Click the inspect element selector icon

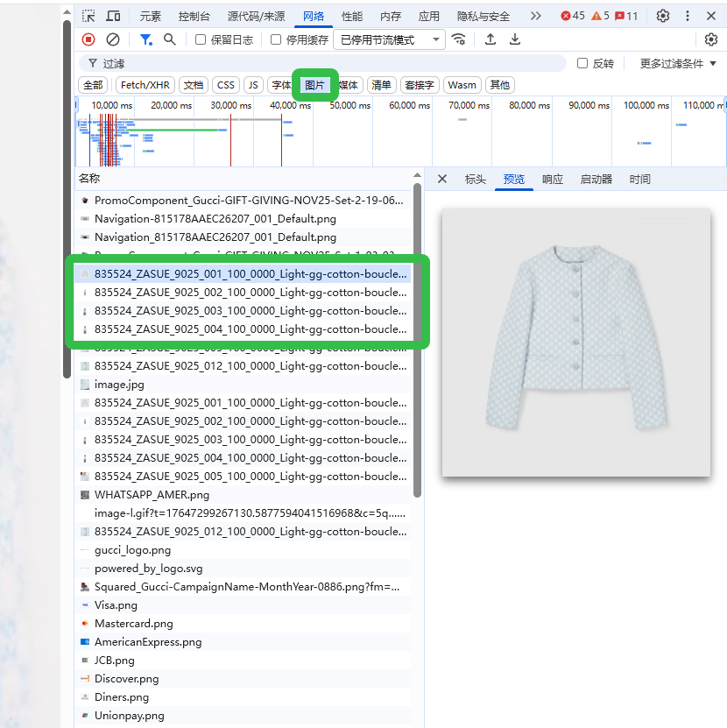click(89, 16)
